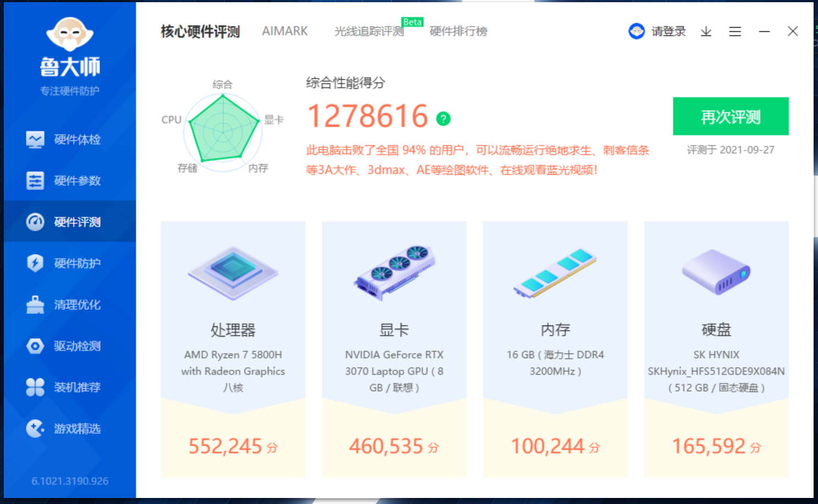The width and height of the screenshot is (818, 504).
Task: Click the 处理器 CPU chip illustration
Action: pos(233,273)
